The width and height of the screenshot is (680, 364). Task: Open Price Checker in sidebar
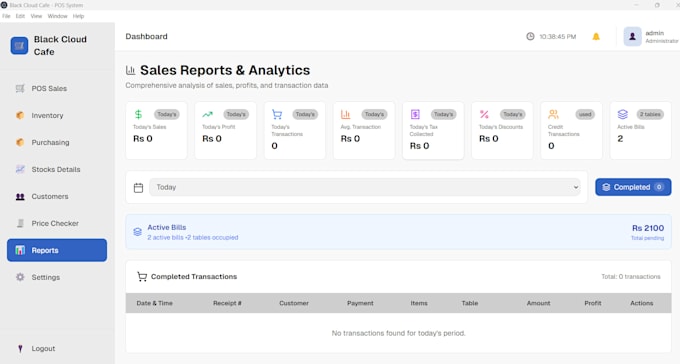coord(57,223)
